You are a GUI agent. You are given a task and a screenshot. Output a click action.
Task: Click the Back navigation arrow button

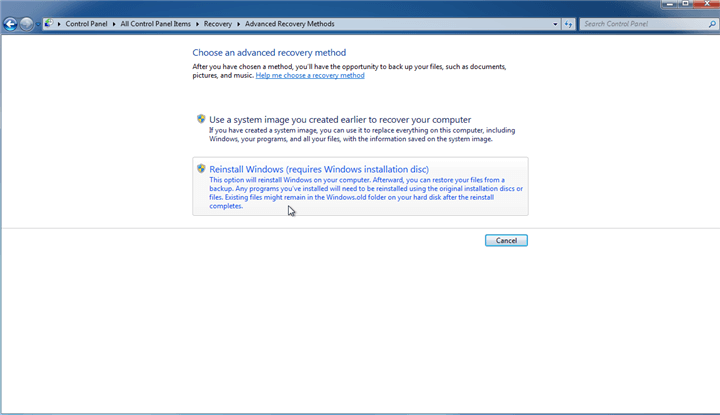(x=10, y=23)
